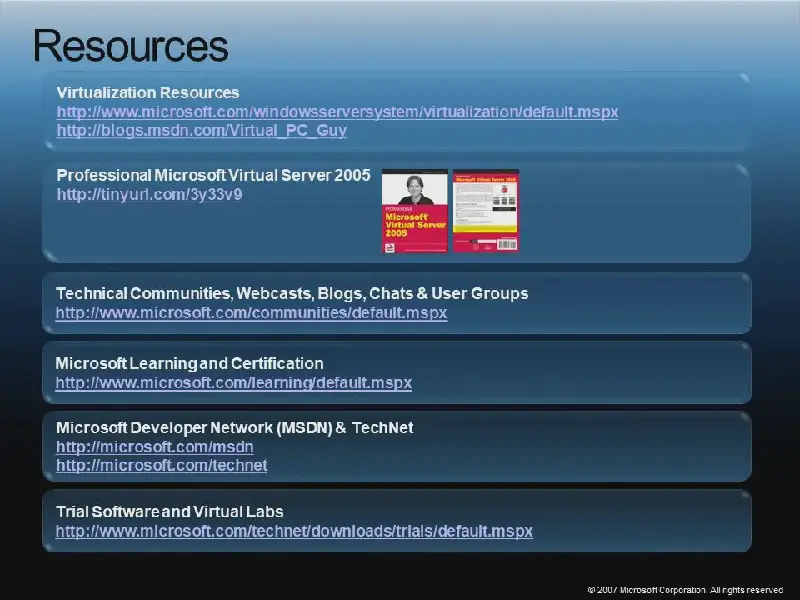Viewport: 800px width, 600px height.
Task: Open the microsoft.com/technet link
Action: point(162,465)
